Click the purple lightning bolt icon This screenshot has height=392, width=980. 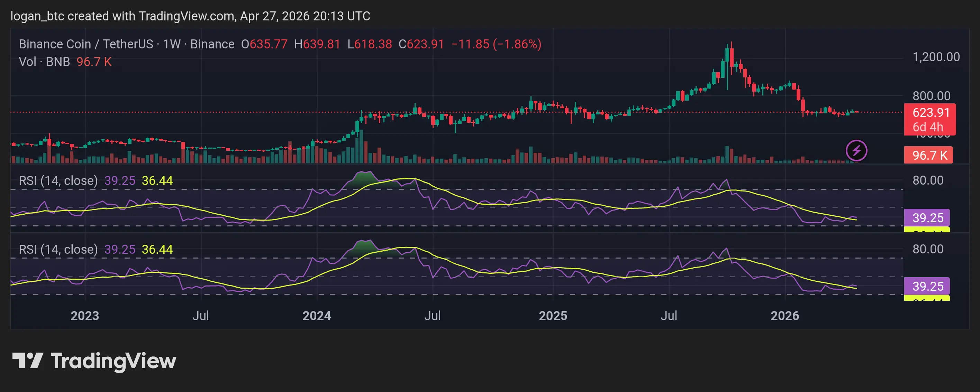tap(856, 151)
